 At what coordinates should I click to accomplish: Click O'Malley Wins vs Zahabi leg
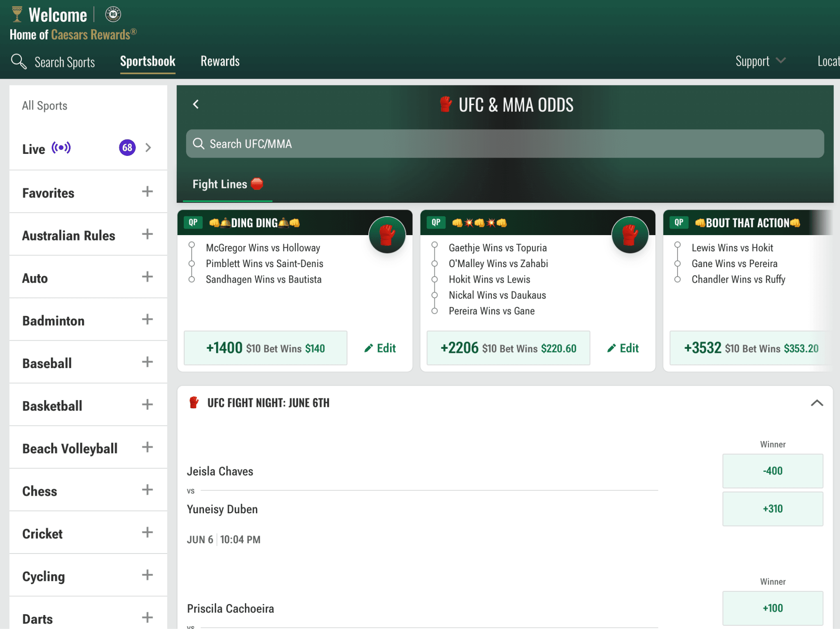[498, 263]
